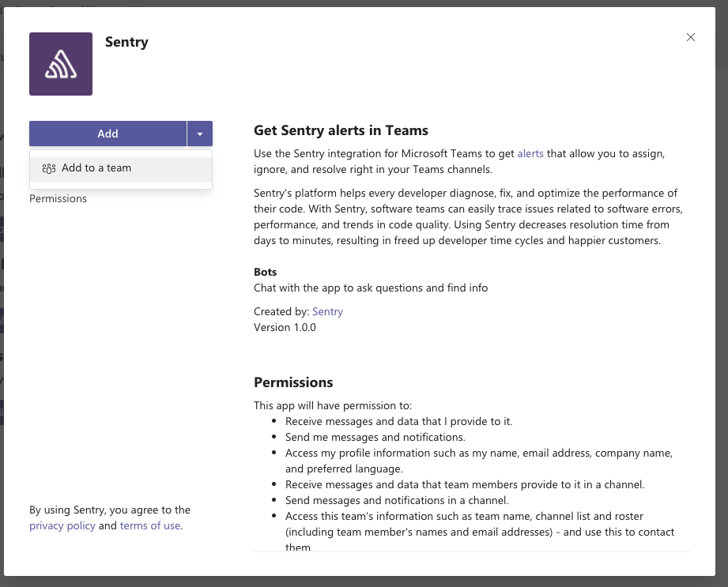Viewport: 728px width, 587px height.
Task: Open the privacy policy link
Action: 62,525
